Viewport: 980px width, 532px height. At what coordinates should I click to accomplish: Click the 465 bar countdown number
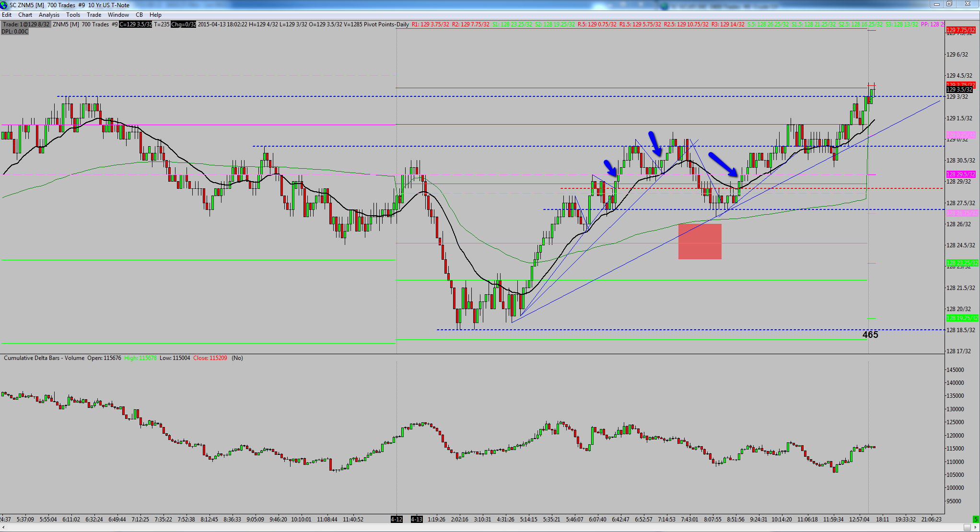(870, 335)
